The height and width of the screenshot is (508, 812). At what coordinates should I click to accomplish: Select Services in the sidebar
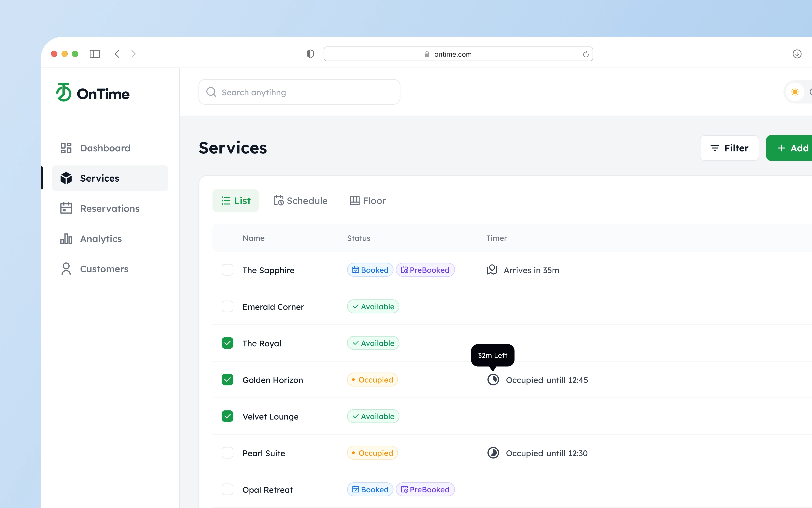[x=110, y=178]
